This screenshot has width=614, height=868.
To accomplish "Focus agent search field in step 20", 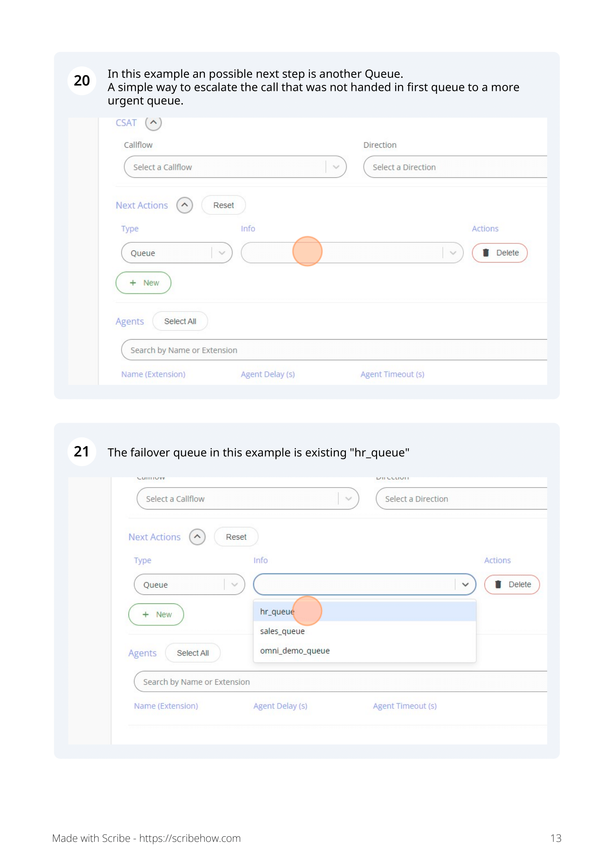I will point(334,350).
